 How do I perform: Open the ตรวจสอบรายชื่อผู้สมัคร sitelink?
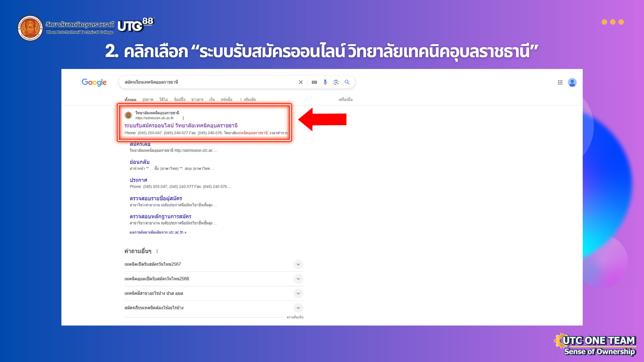[x=156, y=198]
